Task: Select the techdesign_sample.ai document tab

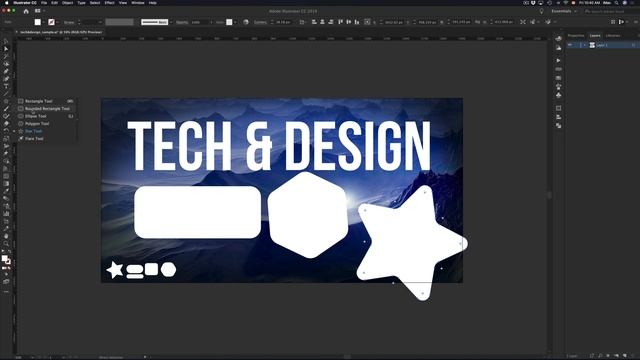Action: (60, 32)
